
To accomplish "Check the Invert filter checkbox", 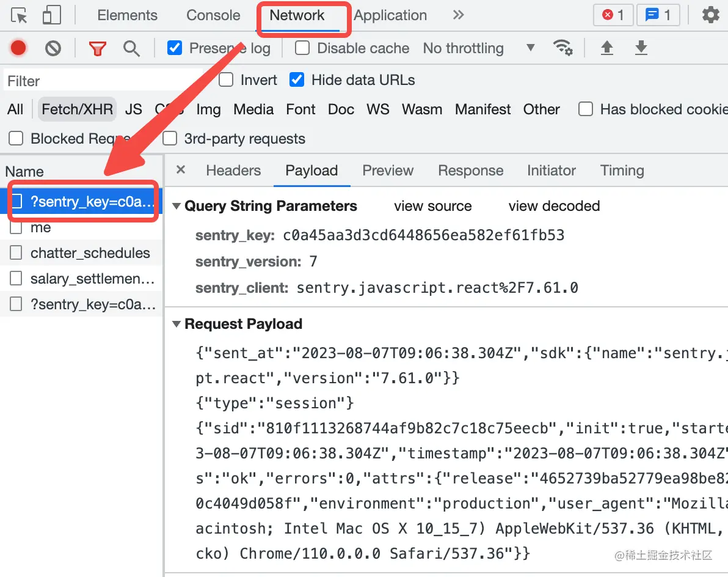I will tap(225, 80).
